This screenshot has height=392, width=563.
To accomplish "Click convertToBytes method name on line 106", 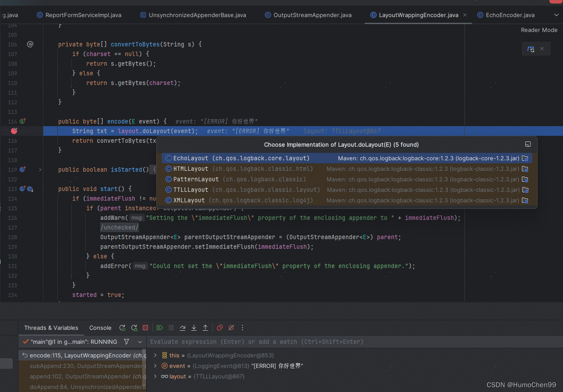I will (135, 44).
